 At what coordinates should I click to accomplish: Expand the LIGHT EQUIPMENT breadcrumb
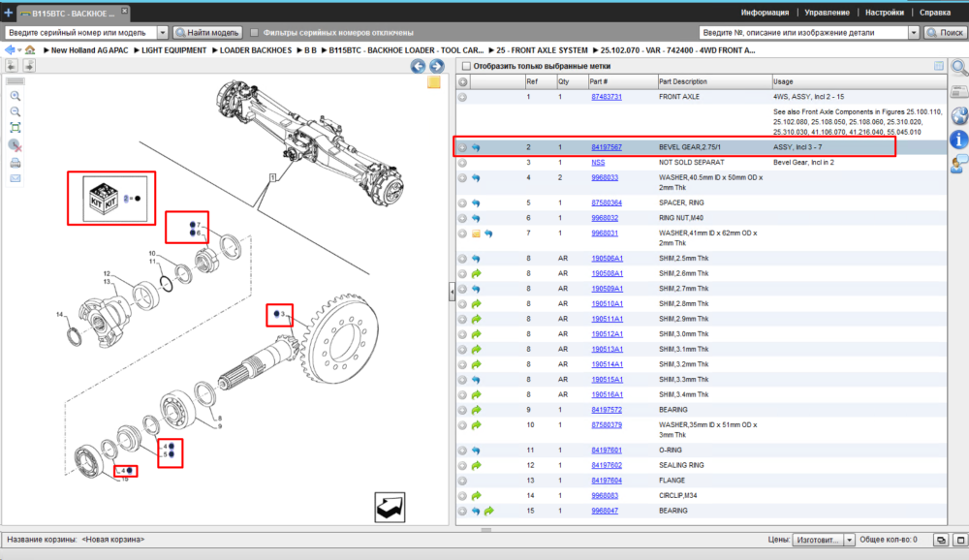pos(137,50)
